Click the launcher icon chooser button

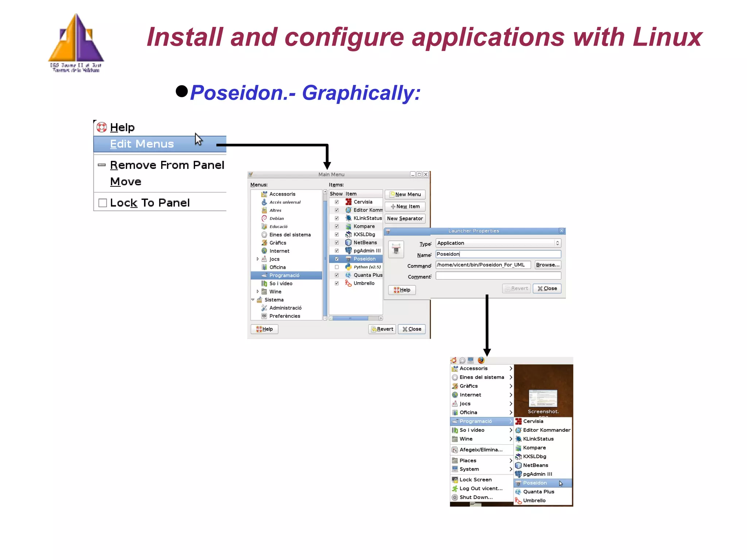[396, 250]
